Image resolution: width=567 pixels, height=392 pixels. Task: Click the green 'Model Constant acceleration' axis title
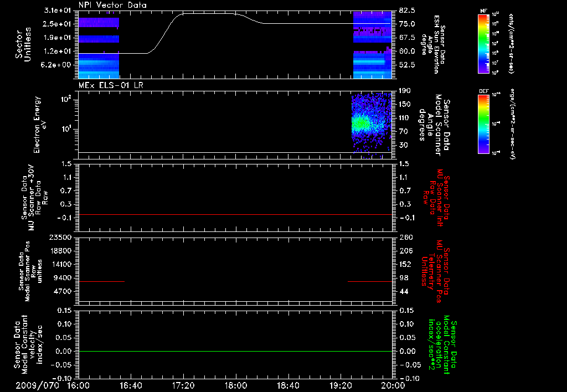(442, 345)
